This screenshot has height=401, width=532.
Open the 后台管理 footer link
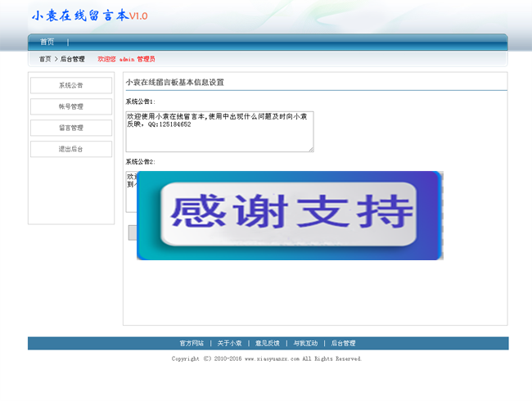(344, 344)
